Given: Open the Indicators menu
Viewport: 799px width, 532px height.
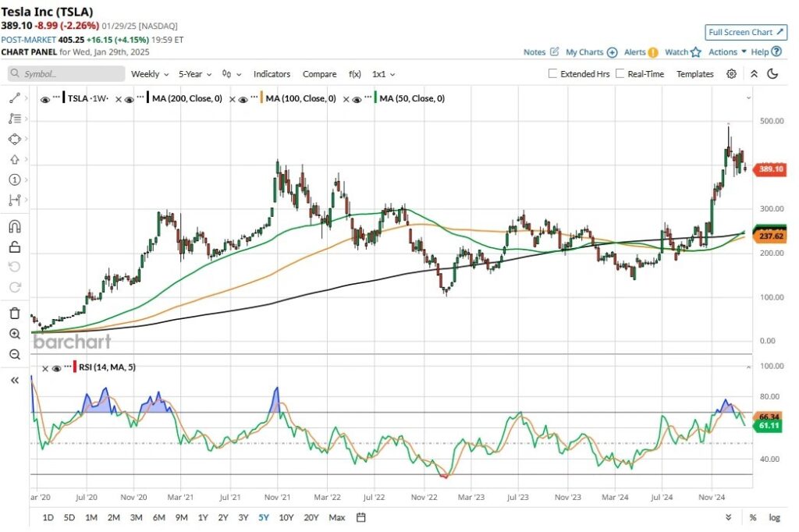Looking at the screenshot, I should pos(272,74).
